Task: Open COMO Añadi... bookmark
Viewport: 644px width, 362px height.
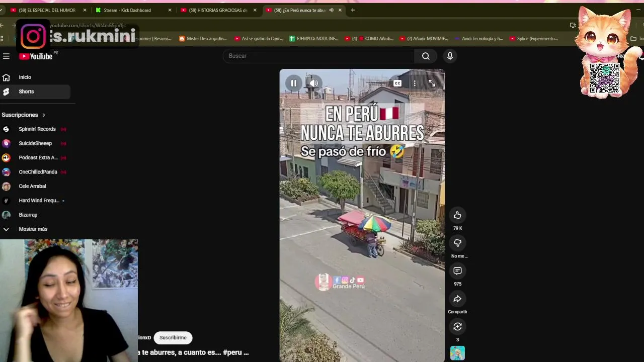Action: point(369,39)
